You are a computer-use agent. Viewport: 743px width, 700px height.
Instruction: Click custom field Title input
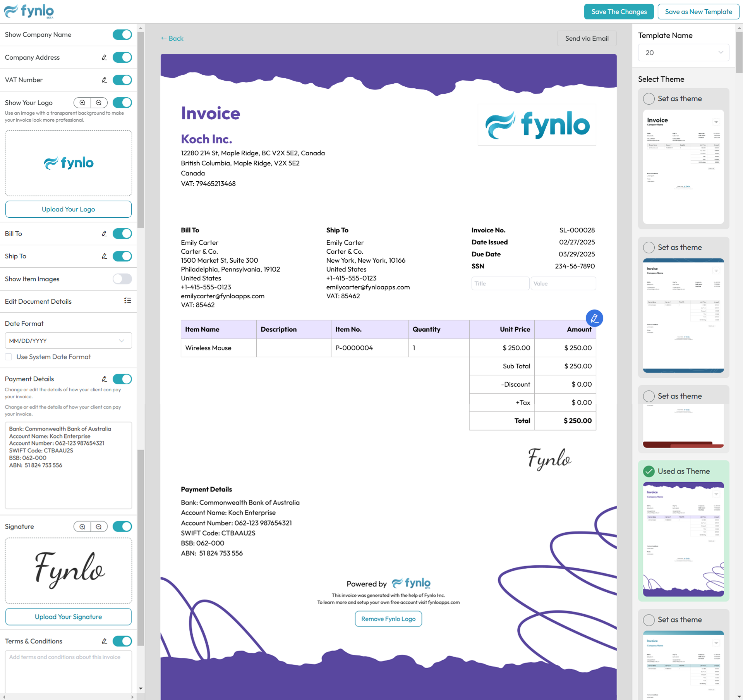coord(500,284)
